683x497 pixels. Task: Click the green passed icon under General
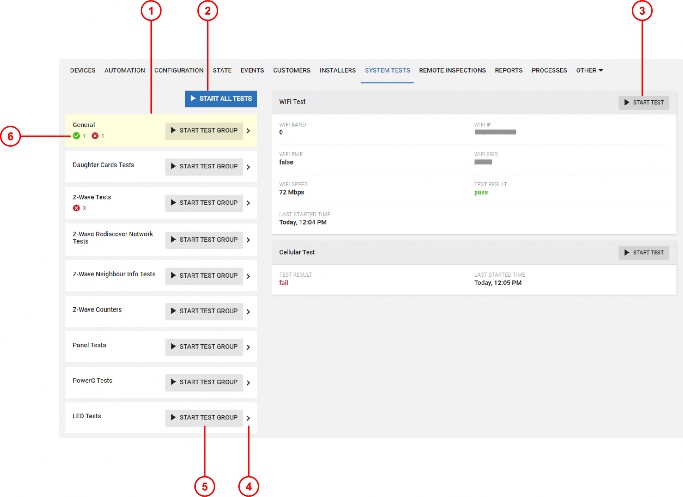tap(76, 136)
